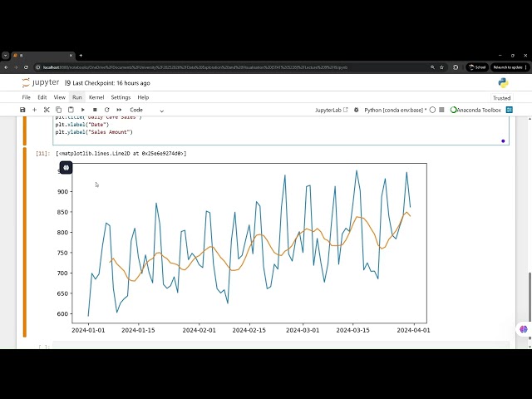Open the School profile button
This screenshot has height=399, width=532.
(x=477, y=67)
